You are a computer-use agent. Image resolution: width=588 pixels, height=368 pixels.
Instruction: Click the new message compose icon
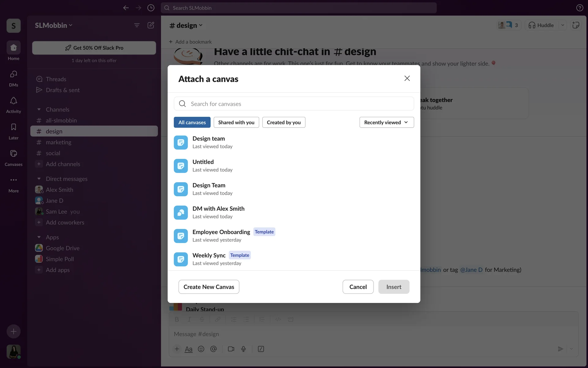151,25
